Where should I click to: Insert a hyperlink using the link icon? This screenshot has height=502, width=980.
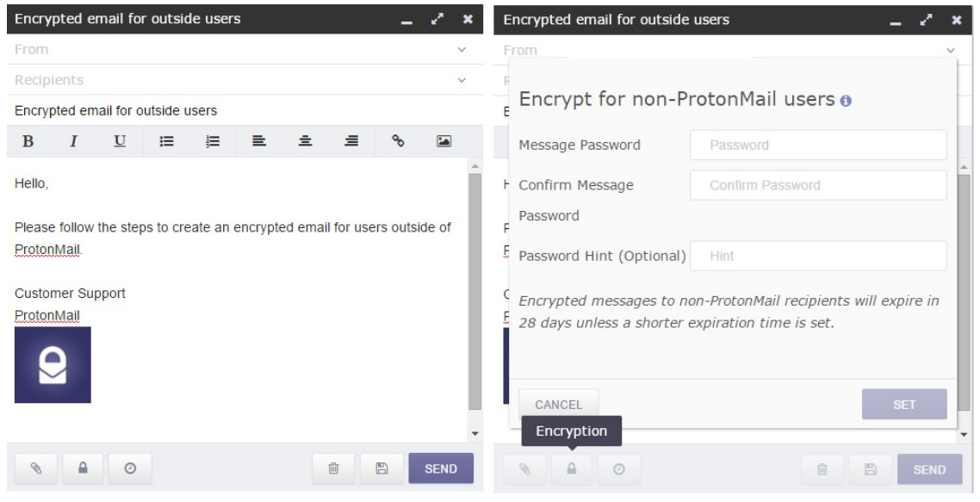[x=399, y=141]
